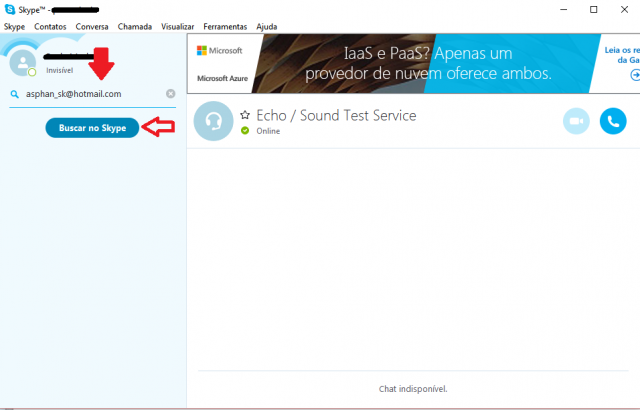Open the Ferramentas menu
This screenshot has width=640, height=410.
click(225, 27)
